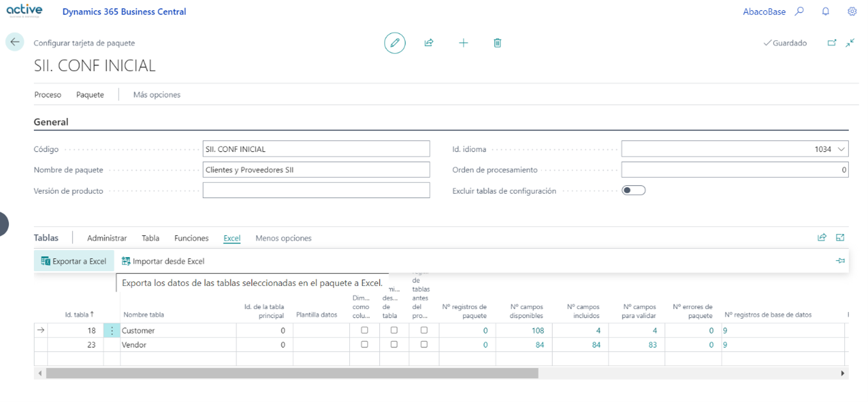
Task: Click the horizontal scrollbar thumb
Action: 292,373
